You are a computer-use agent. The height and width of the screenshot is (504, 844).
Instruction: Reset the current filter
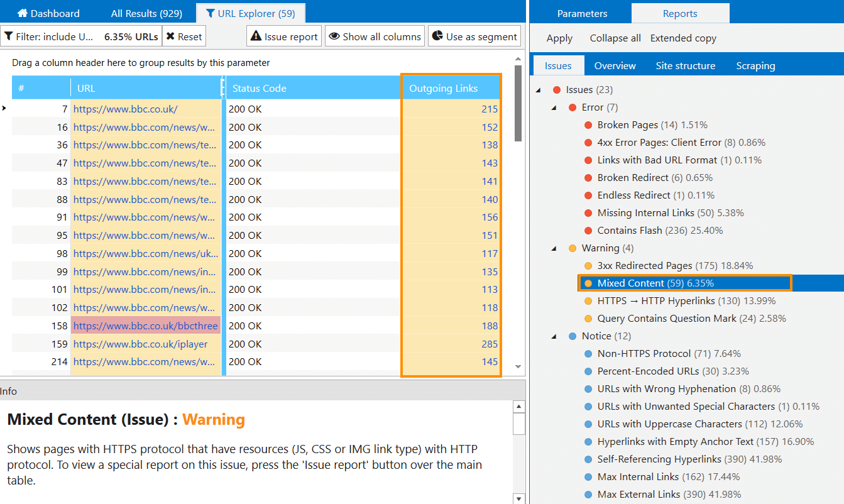[x=184, y=36]
